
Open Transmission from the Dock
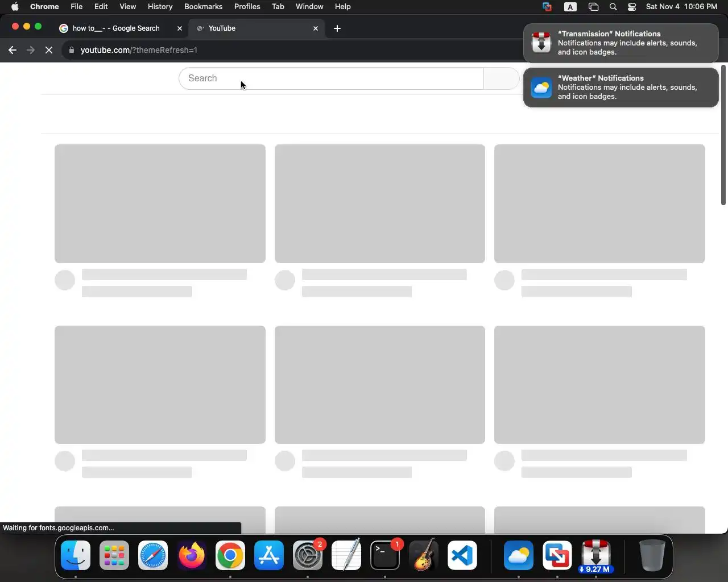tap(596, 555)
